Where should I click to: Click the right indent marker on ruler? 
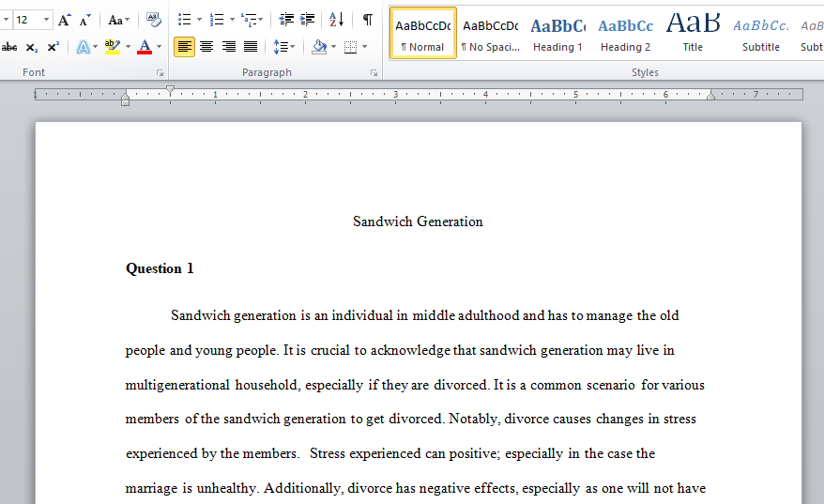coord(710,95)
